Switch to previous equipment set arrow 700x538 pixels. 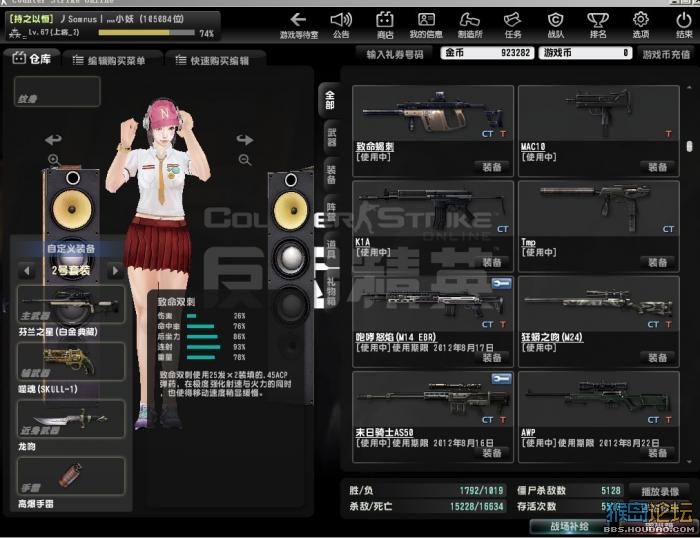[x=27, y=271]
